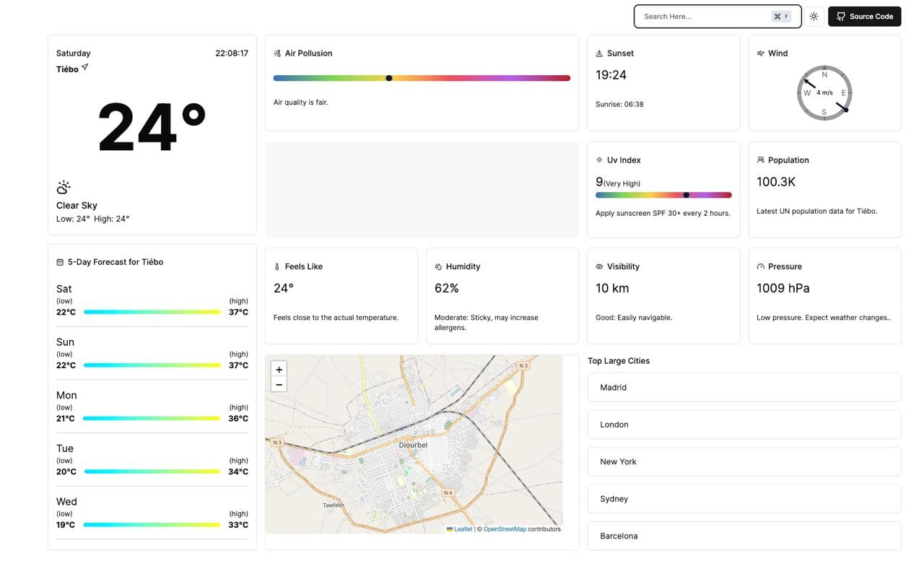Zoom out on the map
Screen dimensions: 924x566
(279, 385)
